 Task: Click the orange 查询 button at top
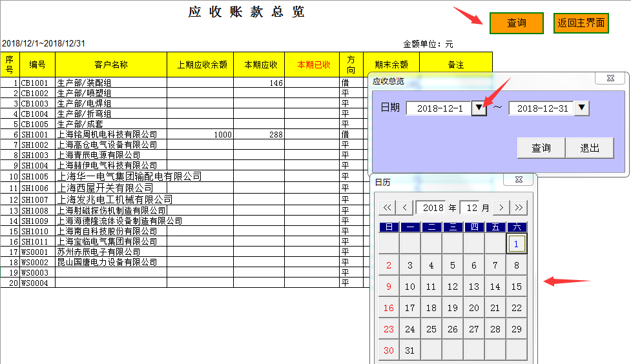516,23
